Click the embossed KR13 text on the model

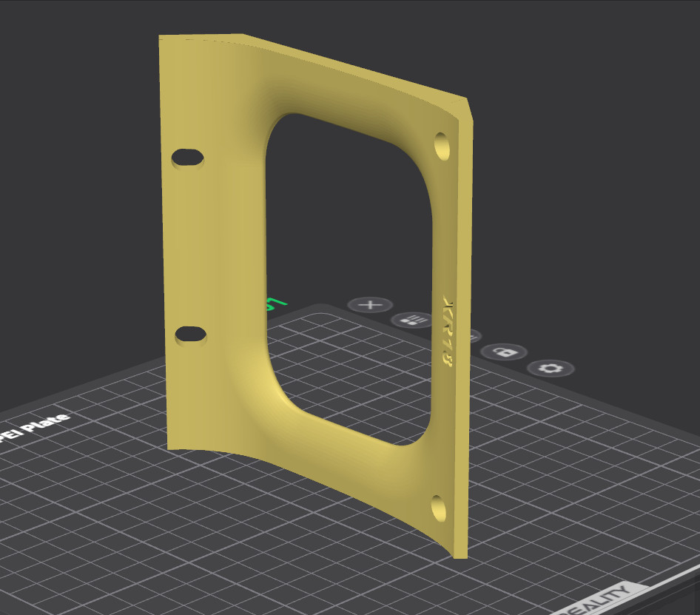pyautogui.click(x=448, y=330)
